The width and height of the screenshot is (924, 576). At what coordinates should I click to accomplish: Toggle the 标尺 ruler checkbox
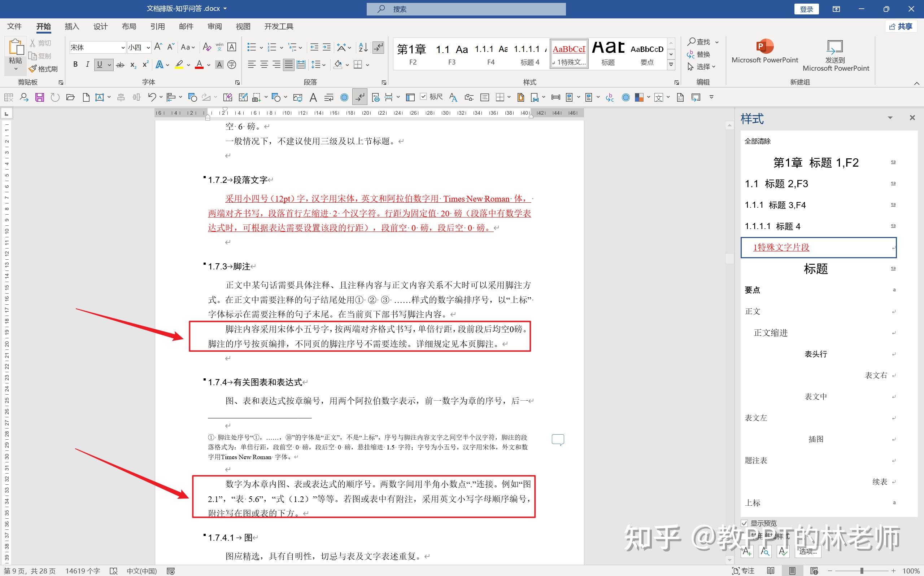[x=423, y=97]
